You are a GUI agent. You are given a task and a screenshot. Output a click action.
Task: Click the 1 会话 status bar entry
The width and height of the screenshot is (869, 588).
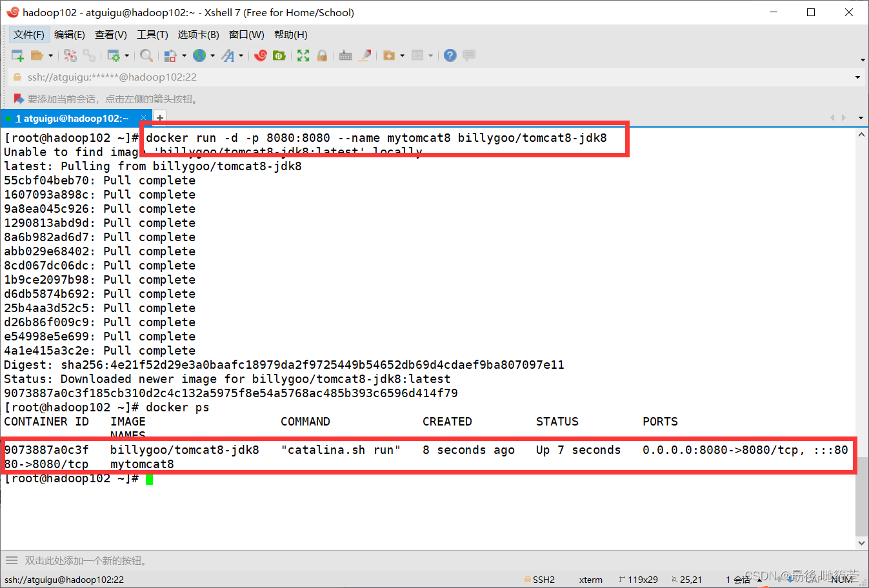tap(738, 580)
